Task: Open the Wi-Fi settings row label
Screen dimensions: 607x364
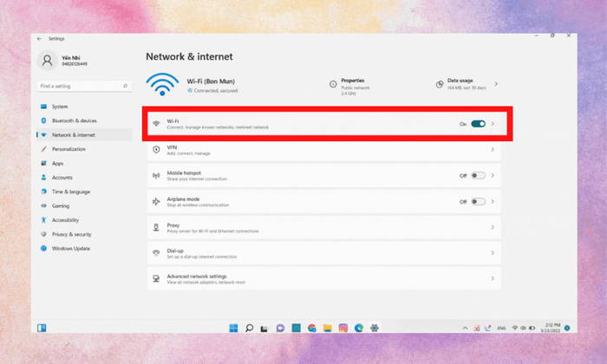Action: pos(173,121)
